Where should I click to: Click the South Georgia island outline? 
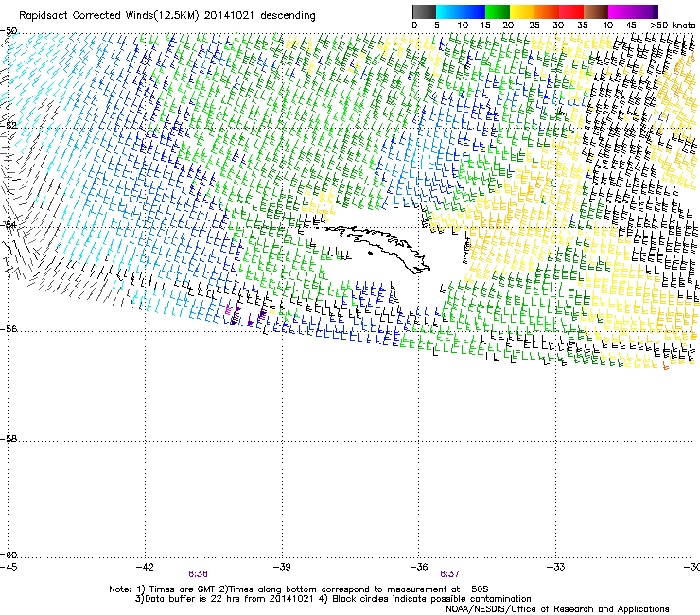(377, 248)
